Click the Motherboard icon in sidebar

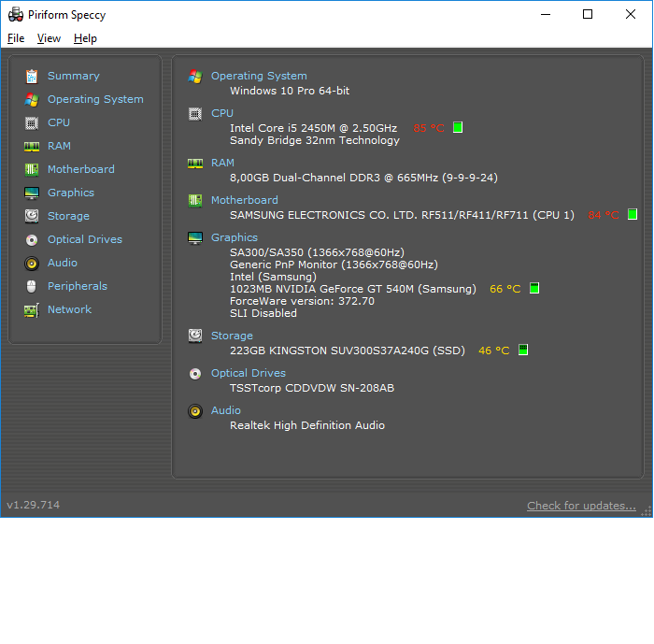[32, 169]
